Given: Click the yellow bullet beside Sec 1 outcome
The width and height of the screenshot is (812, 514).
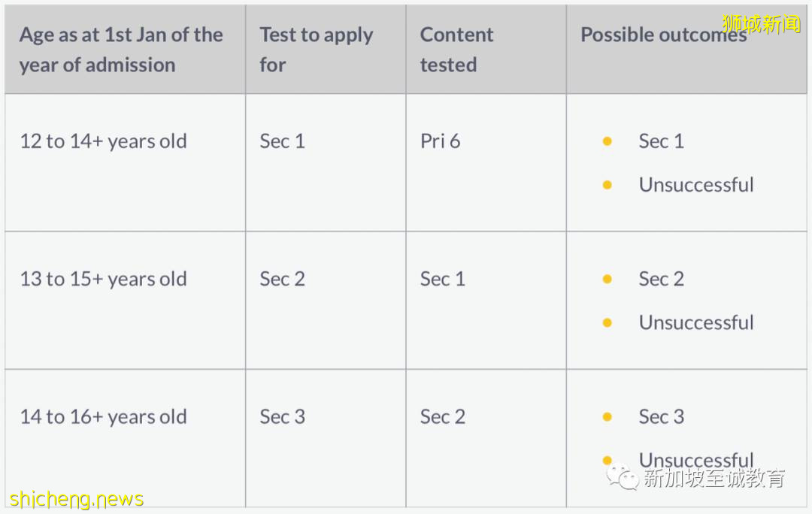Looking at the screenshot, I should tap(607, 141).
